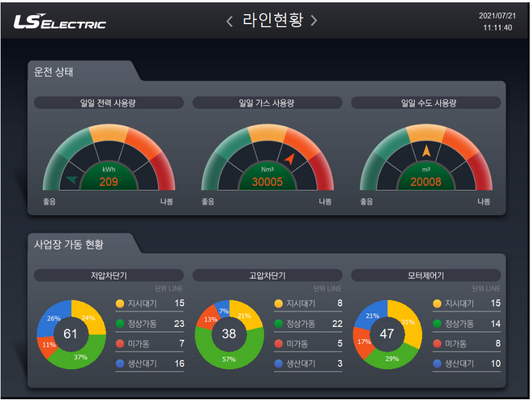
Task: Toggle the 생산대기 entry under 모터제어기
Action: 464,363
